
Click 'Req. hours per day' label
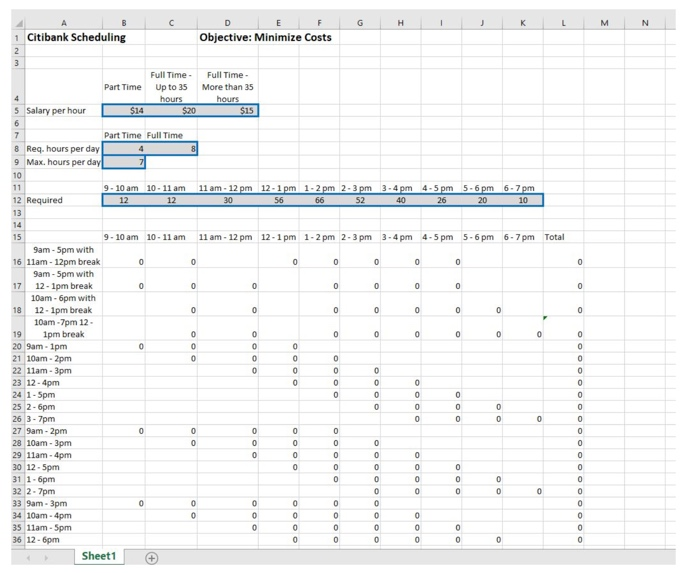pos(63,149)
